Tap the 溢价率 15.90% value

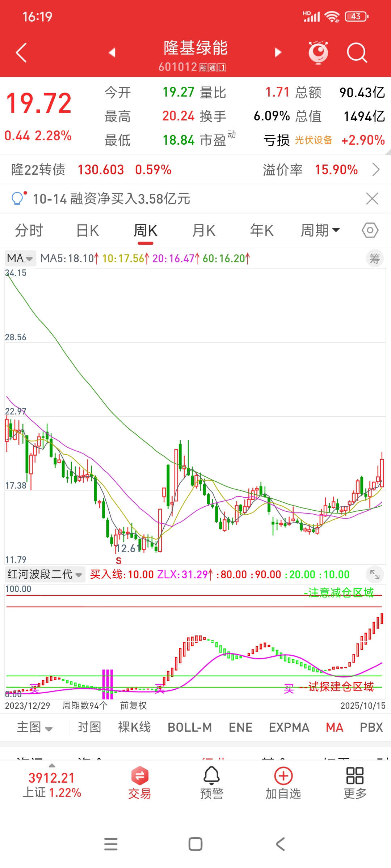click(x=336, y=169)
